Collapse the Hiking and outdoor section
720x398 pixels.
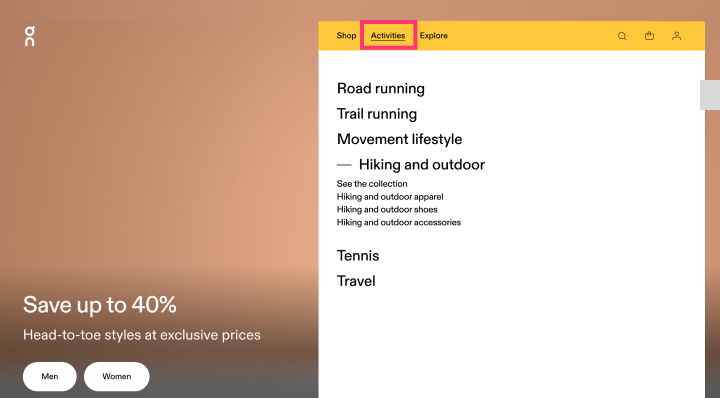pos(411,164)
